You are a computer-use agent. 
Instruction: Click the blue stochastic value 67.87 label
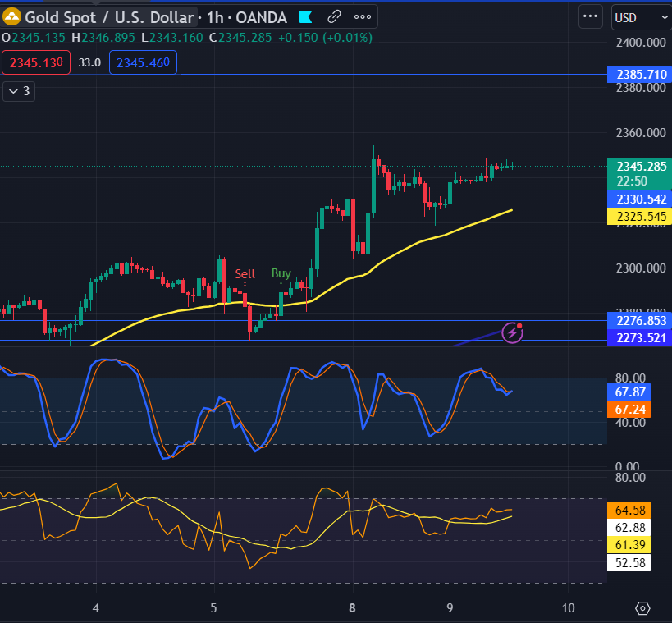click(x=629, y=392)
